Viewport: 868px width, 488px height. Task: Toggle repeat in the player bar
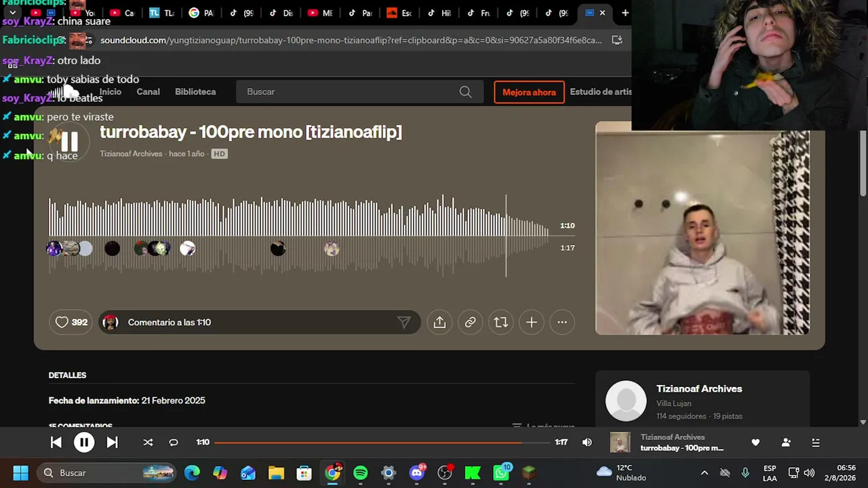click(174, 443)
